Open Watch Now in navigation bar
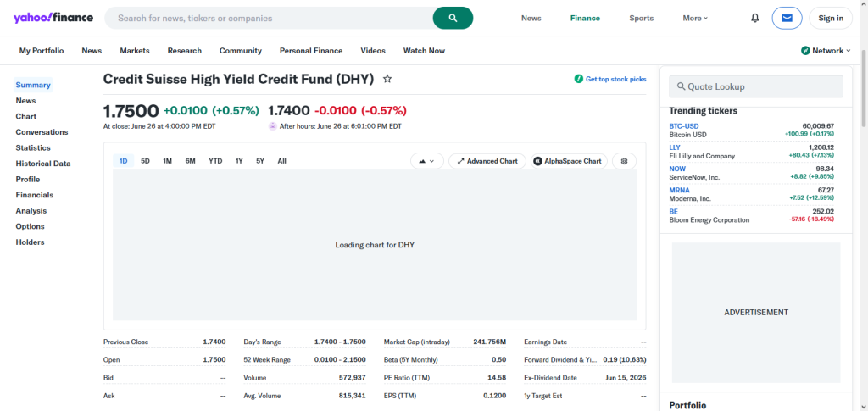The height and width of the screenshot is (411, 868). (x=424, y=50)
